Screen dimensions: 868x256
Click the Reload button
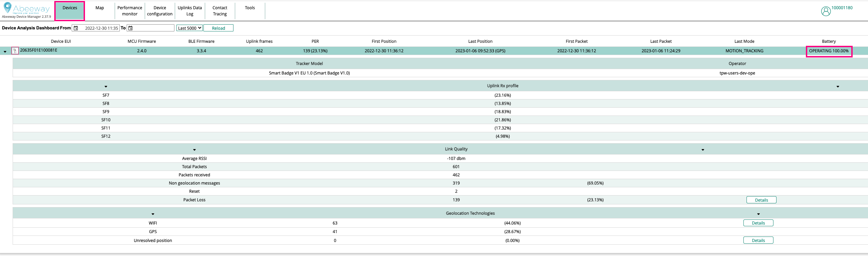coord(218,28)
